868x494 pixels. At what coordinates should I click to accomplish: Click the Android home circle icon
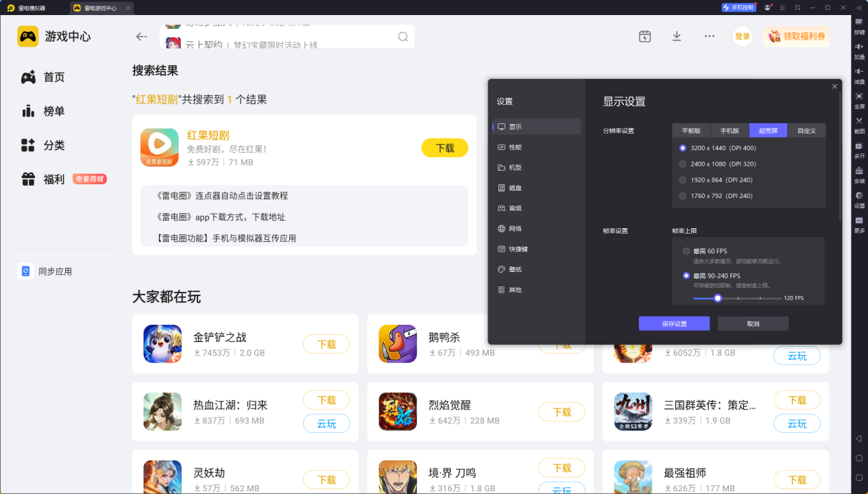[x=858, y=458]
